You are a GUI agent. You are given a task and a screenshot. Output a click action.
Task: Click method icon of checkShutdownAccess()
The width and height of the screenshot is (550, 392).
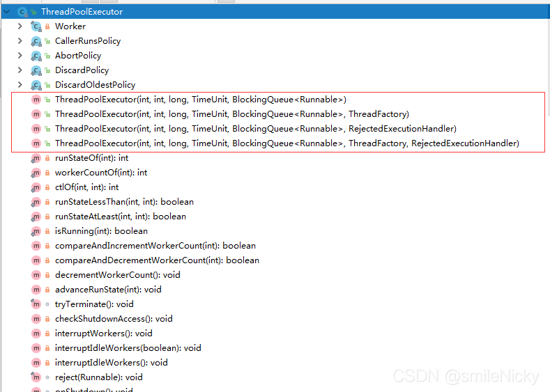[x=36, y=319]
